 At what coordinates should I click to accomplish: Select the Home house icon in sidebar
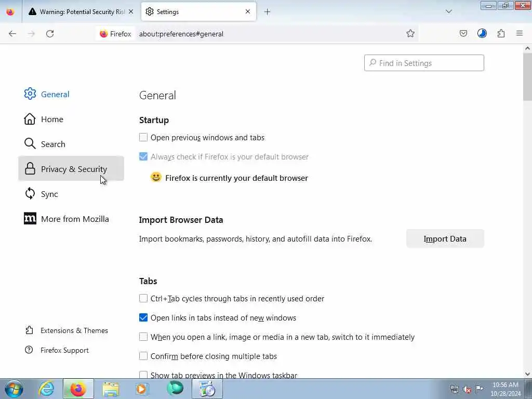(30, 119)
